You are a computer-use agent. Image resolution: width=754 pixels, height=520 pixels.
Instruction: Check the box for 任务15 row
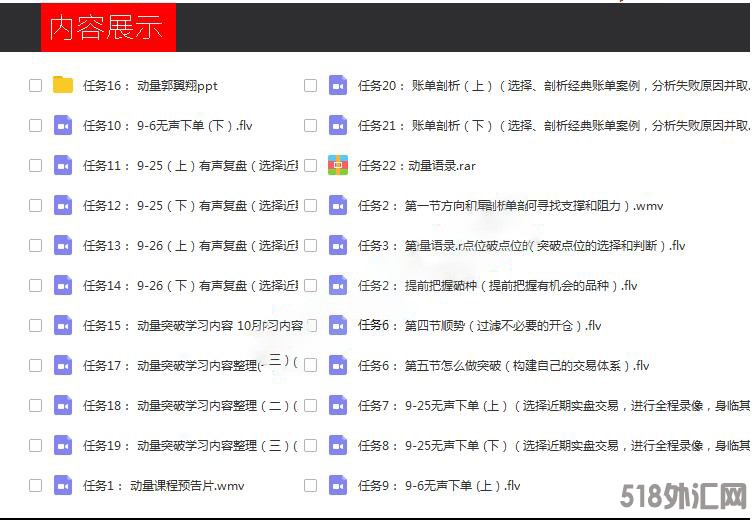[x=35, y=325]
